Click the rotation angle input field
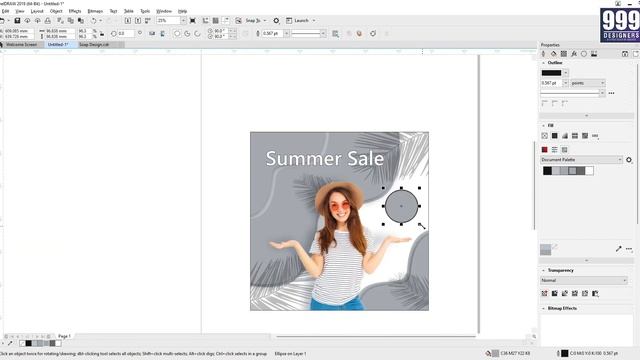This screenshot has width=640, height=360. click(125, 33)
